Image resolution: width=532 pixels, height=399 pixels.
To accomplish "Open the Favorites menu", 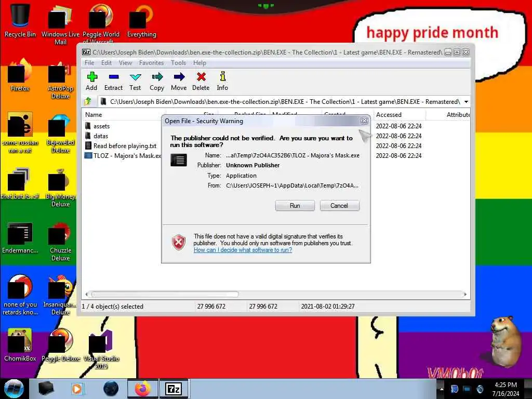I will (151, 63).
